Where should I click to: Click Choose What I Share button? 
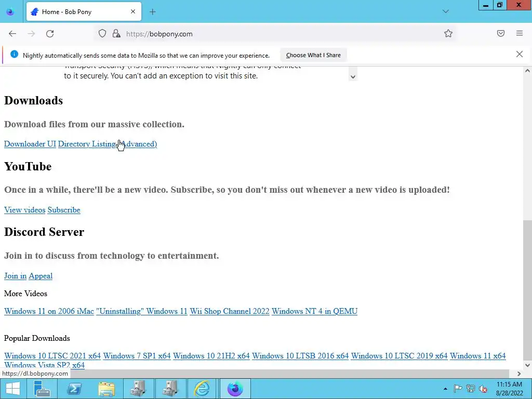313,55
